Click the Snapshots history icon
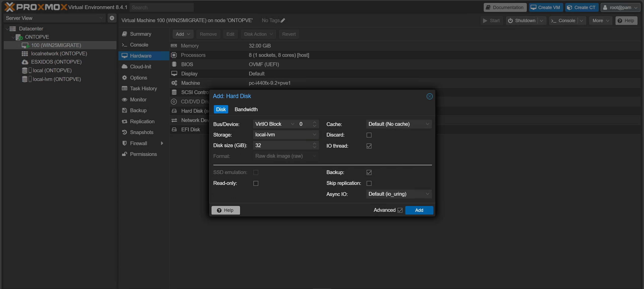This screenshot has height=289, width=644. click(x=124, y=132)
